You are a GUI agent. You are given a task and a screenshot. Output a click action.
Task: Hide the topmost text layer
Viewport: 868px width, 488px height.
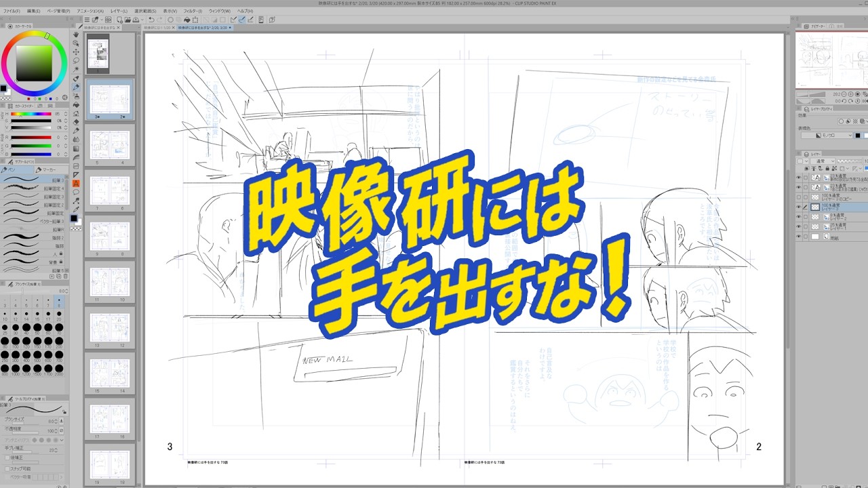click(x=798, y=178)
